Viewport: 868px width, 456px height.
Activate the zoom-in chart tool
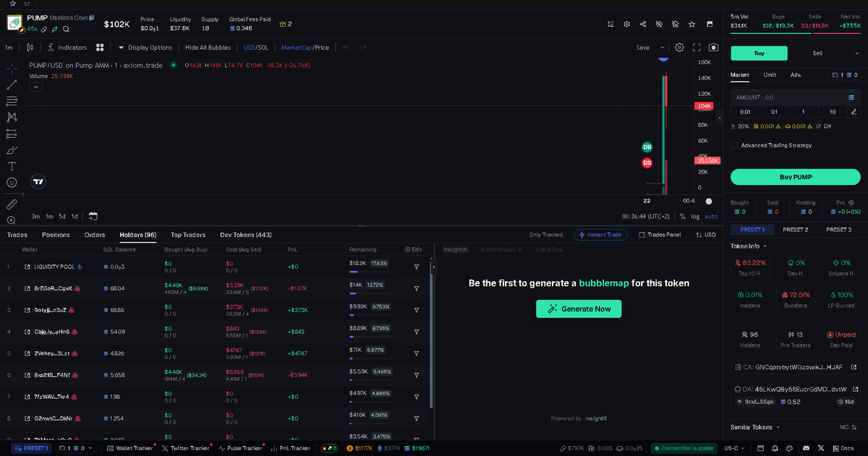[x=12, y=220]
